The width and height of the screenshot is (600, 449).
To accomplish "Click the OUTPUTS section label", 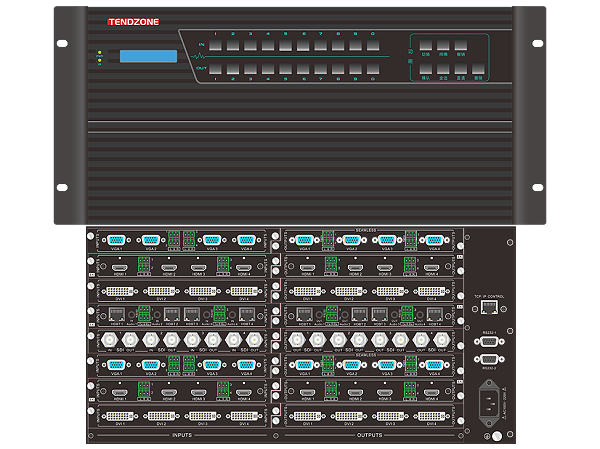I will (x=369, y=434).
